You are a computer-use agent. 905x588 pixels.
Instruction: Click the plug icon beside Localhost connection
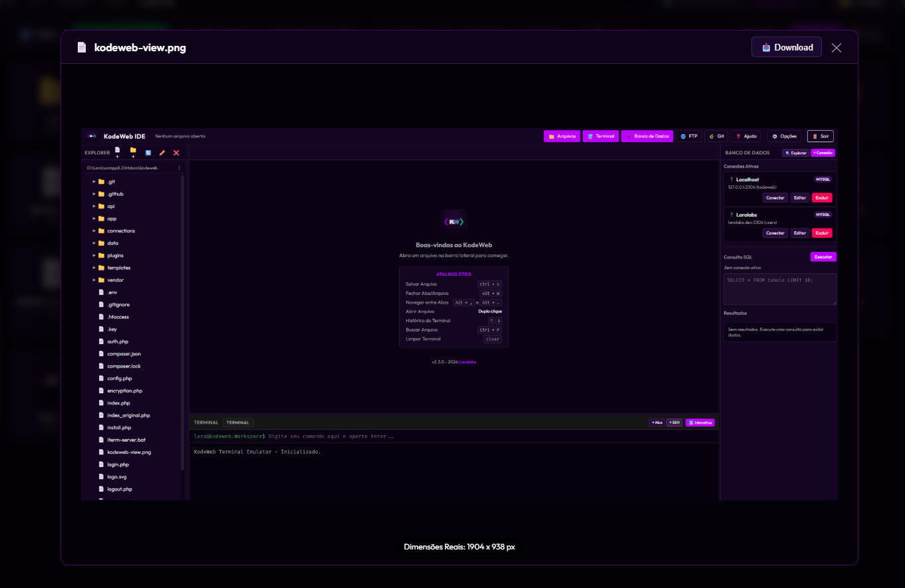tap(731, 180)
